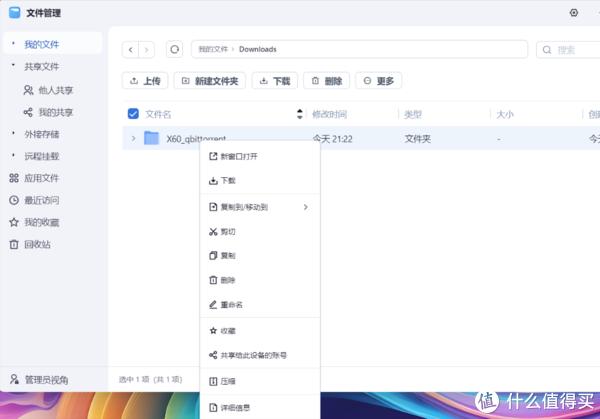
Task: Click the 文件夹 type cell
Action: coord(417,139)
